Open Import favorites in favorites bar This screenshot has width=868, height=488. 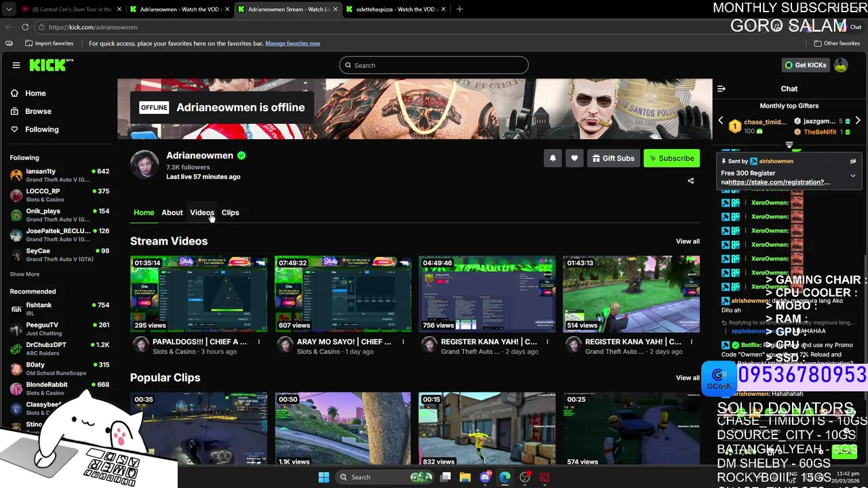(49, 43)
